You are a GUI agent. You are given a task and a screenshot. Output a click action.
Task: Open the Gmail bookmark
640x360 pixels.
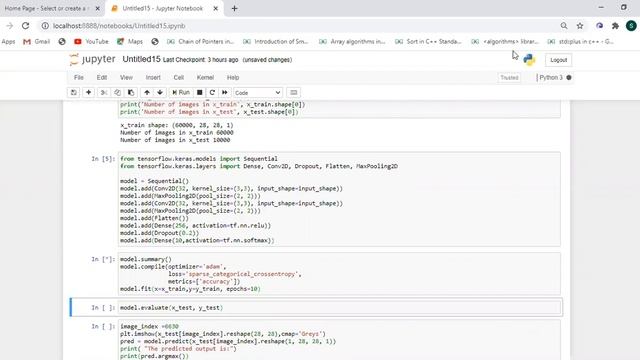pyautogui.click(x=36, y=42)
